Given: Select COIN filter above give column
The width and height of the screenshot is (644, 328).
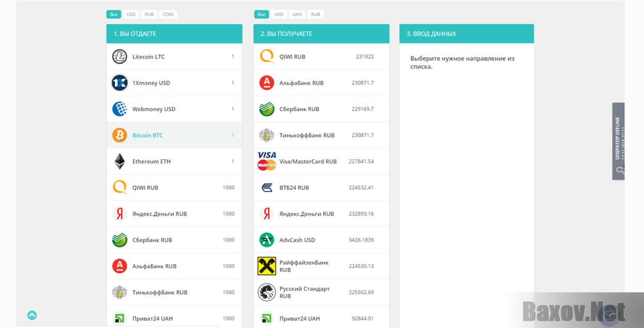Looking at the screenshot, I should (x=168, y=14).
